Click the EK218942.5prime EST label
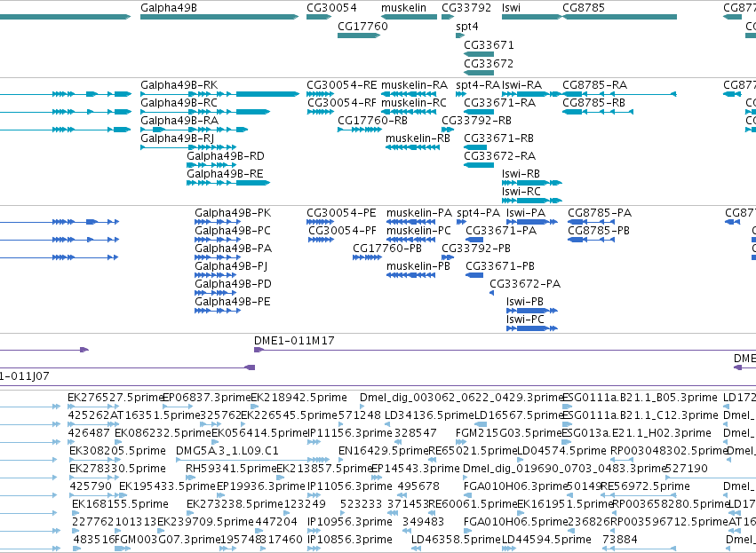The height and width of the screenshot is (553, 756). pyautogui.click(x=298, y=398)
